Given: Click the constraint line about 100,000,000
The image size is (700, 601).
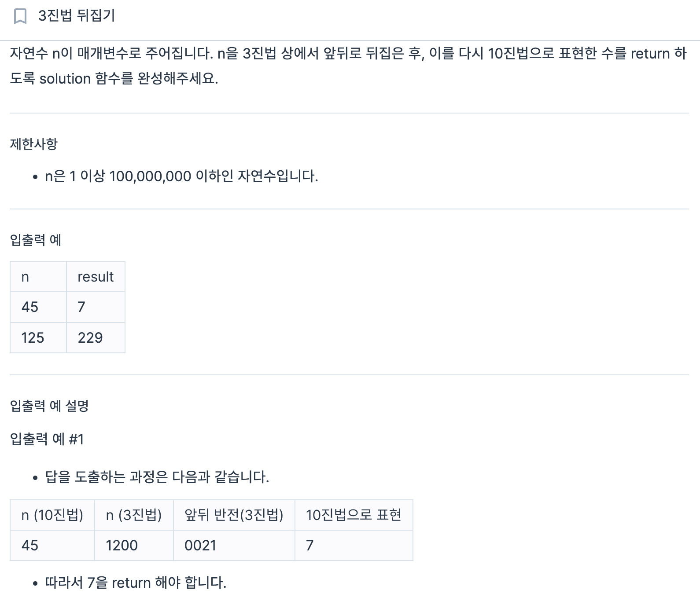Looking at the screenshot, I should pyautogui.click(x=181, y=176).
